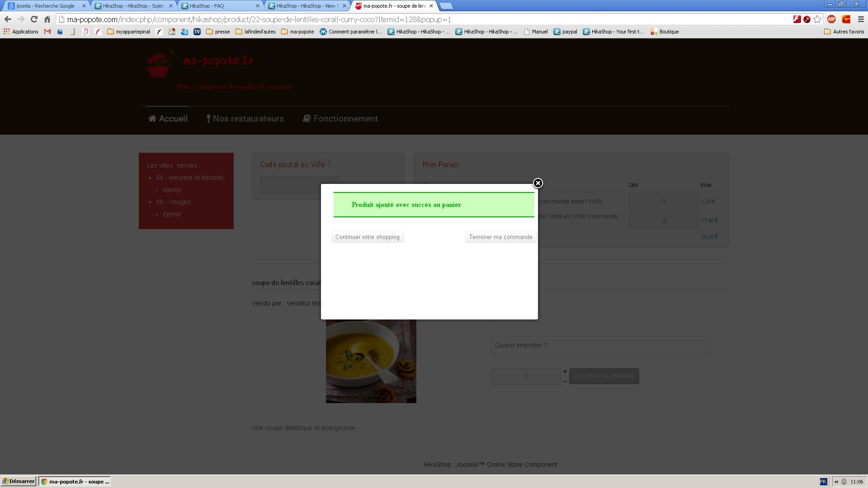Image resolution: width=868 pixels, height=488 pixels.
Task: Reload the current page
Action: pyautogui.click(x=34, y=19)
